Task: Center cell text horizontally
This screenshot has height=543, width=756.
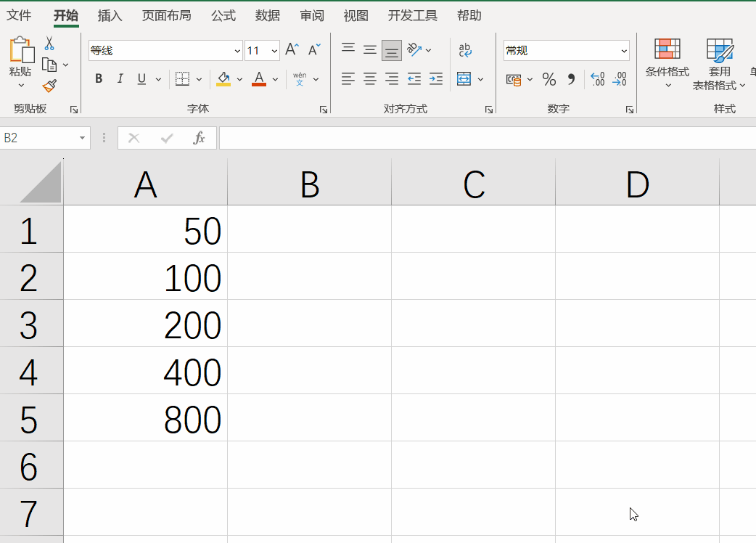Action: click(370, 78)
